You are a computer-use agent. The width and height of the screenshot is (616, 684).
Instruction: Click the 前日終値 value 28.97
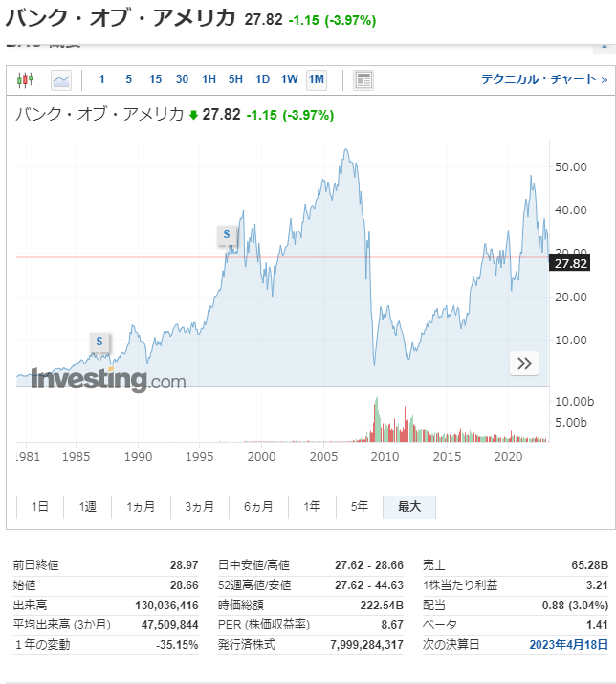pos(184,565)
